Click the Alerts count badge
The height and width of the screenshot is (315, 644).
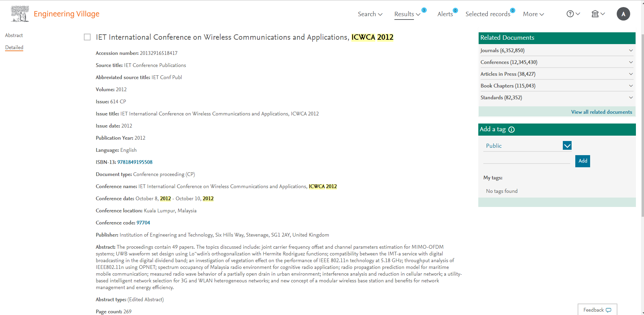point(455,10)
